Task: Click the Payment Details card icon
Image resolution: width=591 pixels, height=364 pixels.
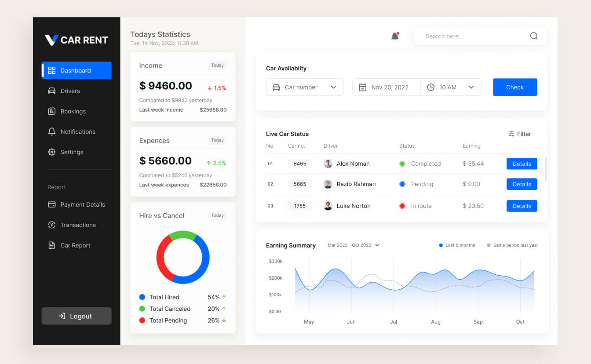Action: tap(51, 204)
